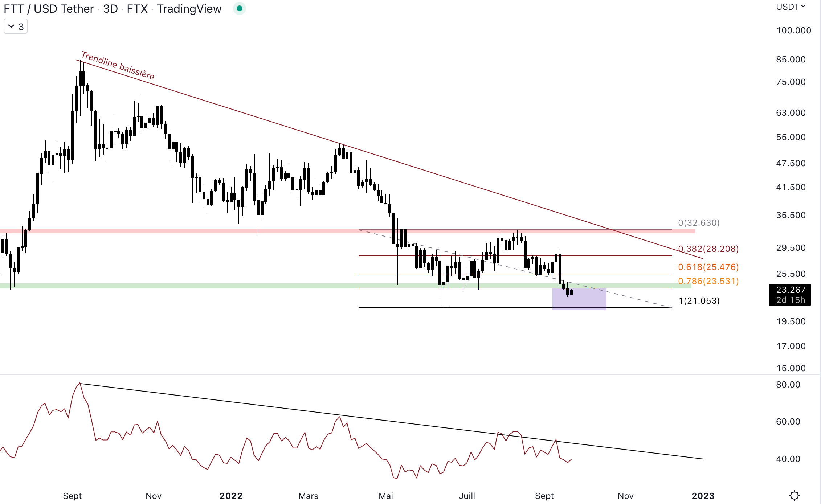Select the 0(32.630) Fibonacci level label
Screen dimensions: 821x504
699,223
